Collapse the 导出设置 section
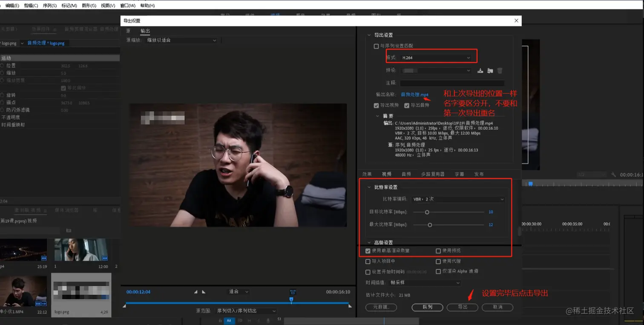Viewport: 644px width, 325px height. click(x=369, y=35)
